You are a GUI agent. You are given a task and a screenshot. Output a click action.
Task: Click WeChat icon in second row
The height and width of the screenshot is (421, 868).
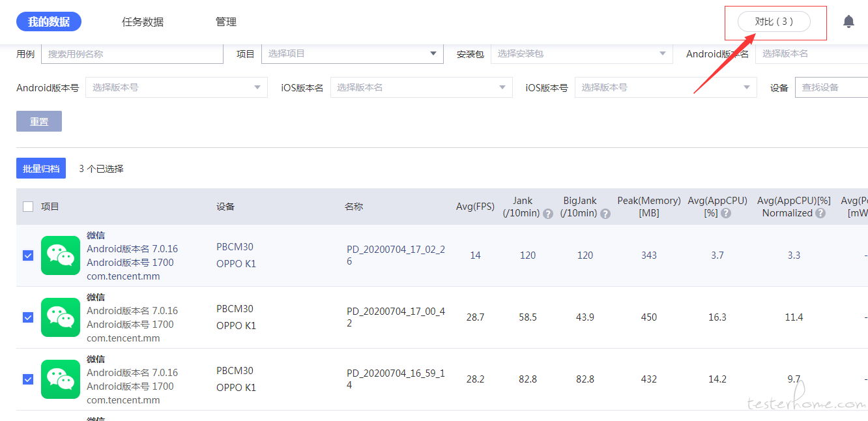(61, 317)
